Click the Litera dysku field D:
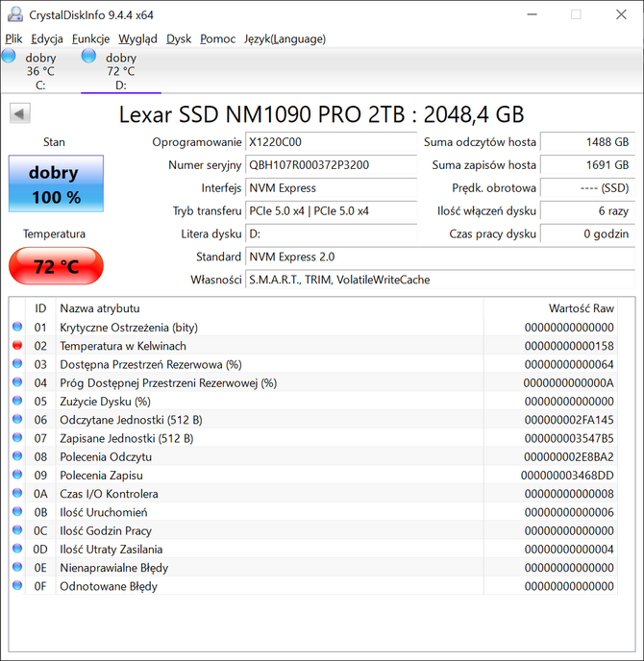 [331, 234]
